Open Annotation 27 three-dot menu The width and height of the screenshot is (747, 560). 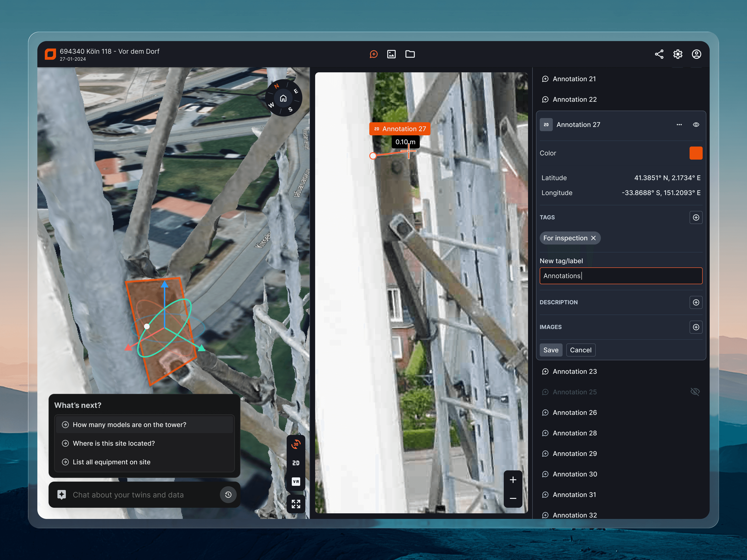tap(679, 125)
